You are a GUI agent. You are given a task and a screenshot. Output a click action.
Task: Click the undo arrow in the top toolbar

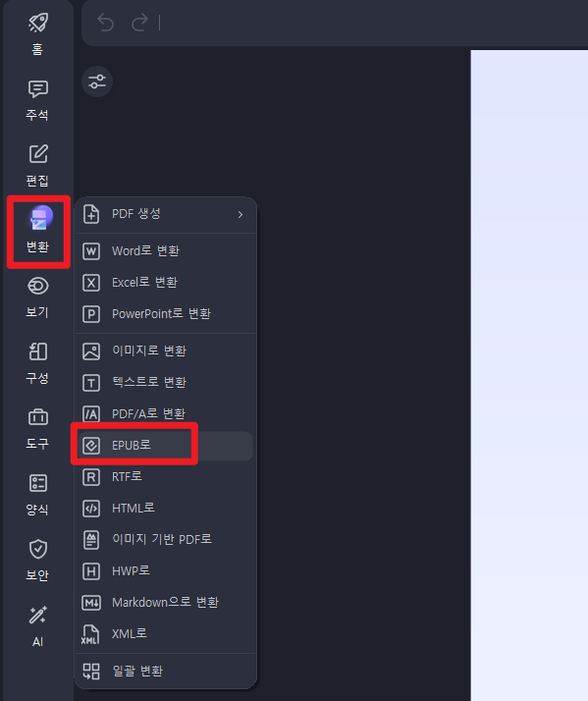(106, 23)
